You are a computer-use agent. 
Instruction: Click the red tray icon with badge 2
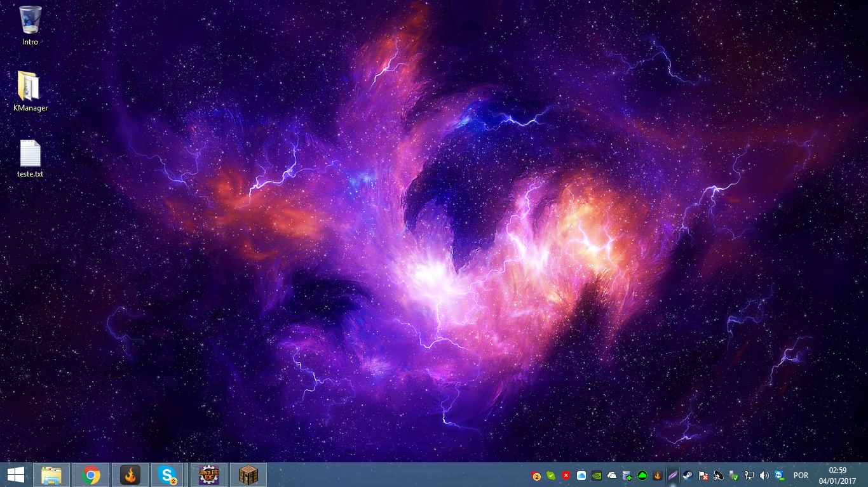536,476
